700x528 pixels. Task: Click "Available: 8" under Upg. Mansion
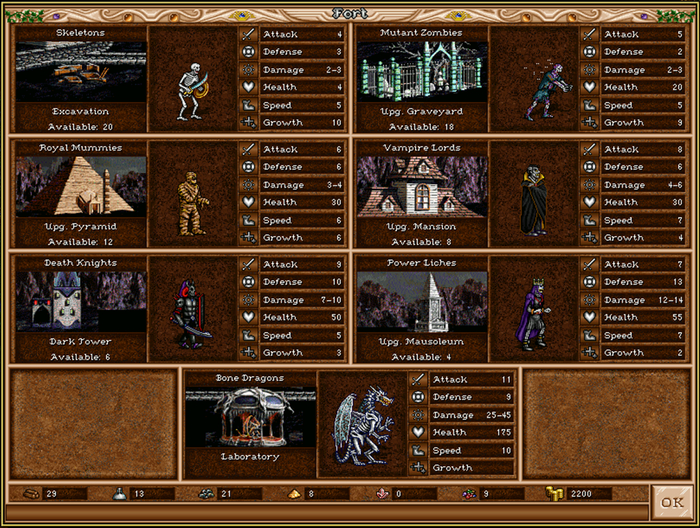pos(421,242)
